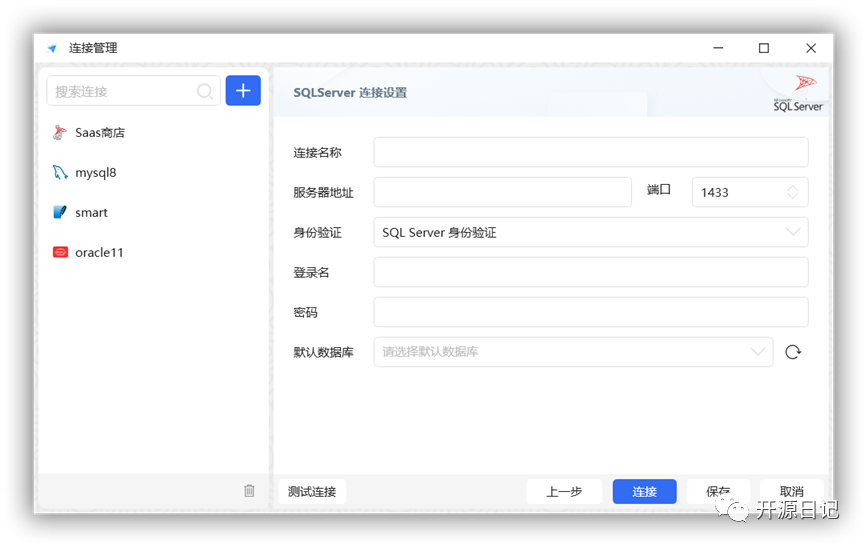Minimize the 连接管理 window

718,48
